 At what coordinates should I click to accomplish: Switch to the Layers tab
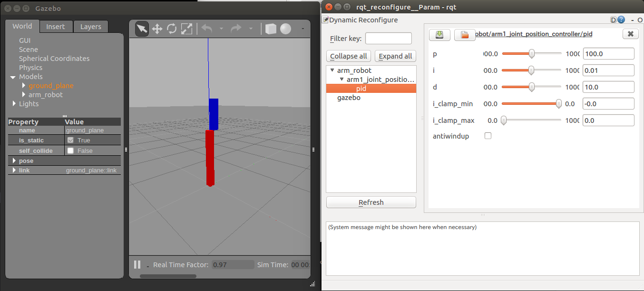point(91,27)
